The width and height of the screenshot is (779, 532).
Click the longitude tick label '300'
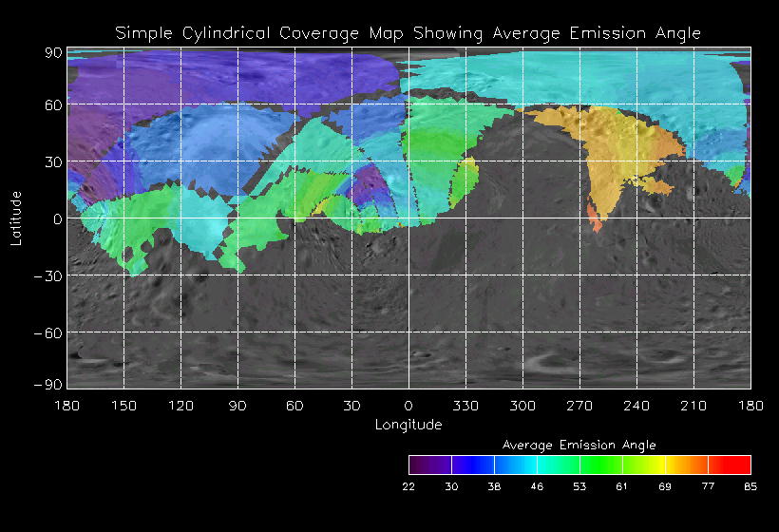(x=522, y=406)
